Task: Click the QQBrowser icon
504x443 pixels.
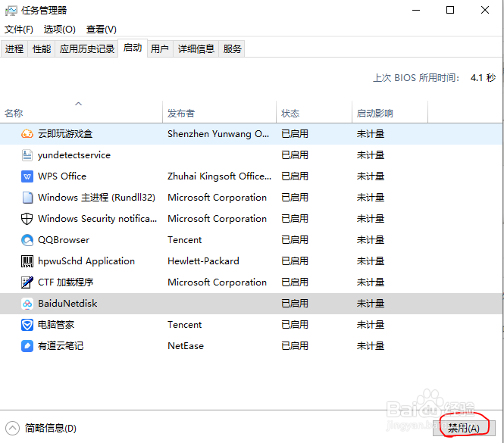Action: (27, 240)
